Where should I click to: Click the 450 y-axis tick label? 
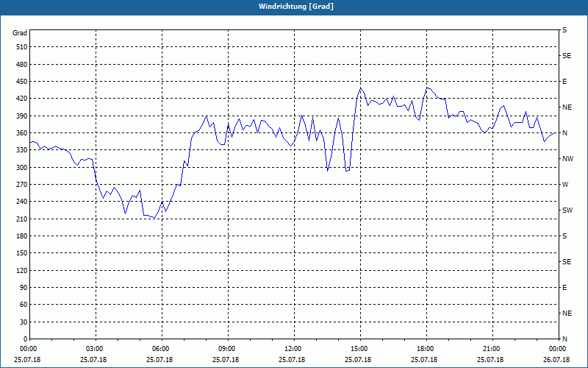(22, 82)
